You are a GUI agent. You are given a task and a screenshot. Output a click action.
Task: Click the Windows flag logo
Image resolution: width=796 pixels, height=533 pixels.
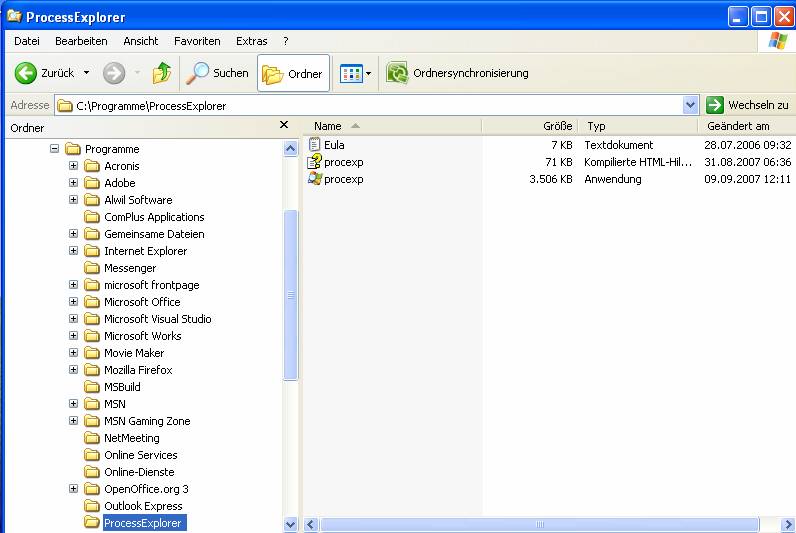(x=777, y=41)
